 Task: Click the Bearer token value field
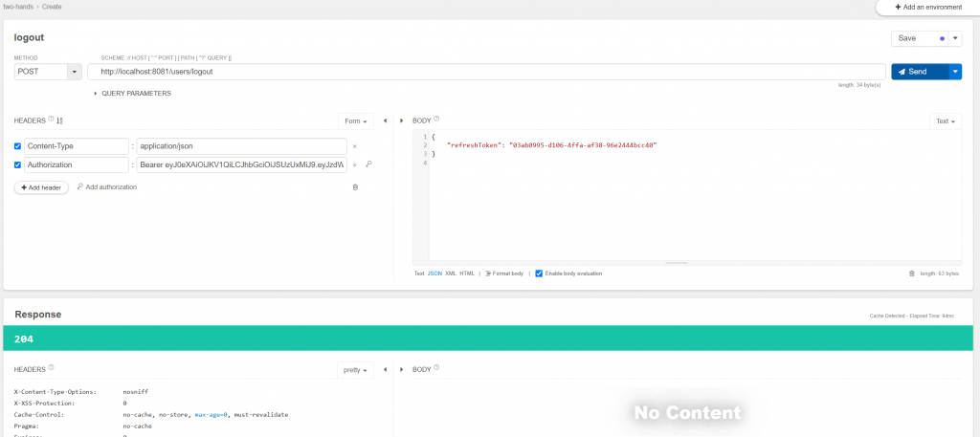click(x=241, y=164)
